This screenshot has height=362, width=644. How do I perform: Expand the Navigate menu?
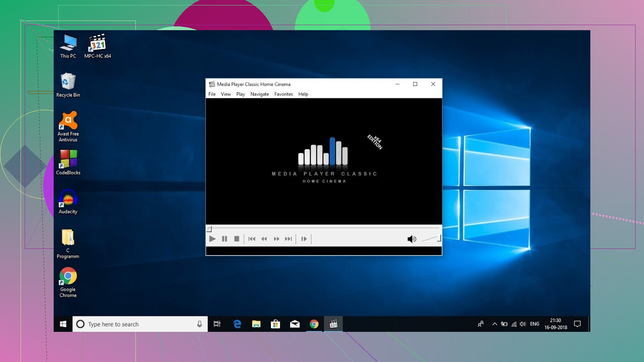[x=260, y=94]
